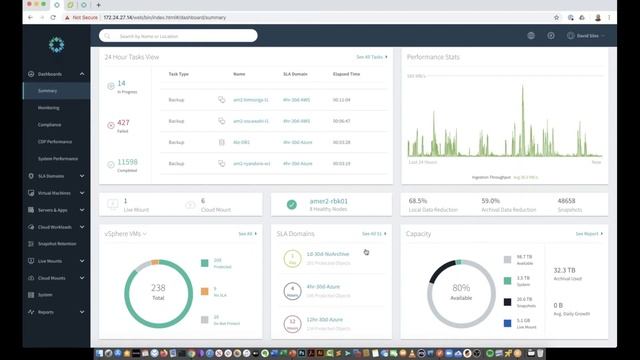Open a new browser tab with plus button
This screenshot has height=360, width=640.
point(98,5)
